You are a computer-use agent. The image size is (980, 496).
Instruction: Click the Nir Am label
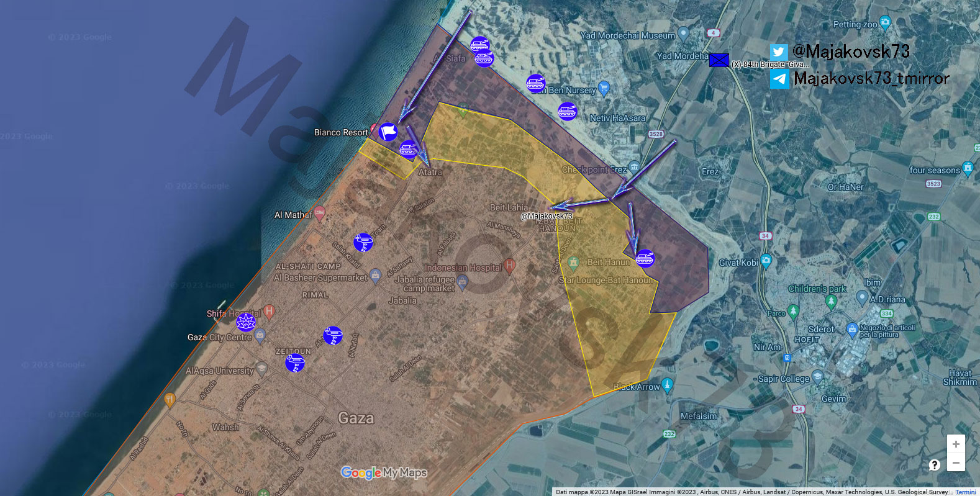click(767, 347)
